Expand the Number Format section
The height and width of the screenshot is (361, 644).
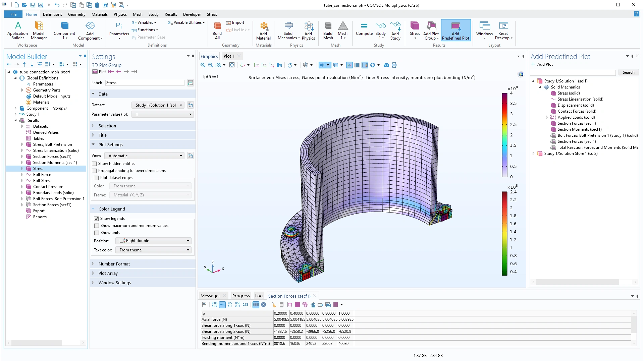coord(114,264)
